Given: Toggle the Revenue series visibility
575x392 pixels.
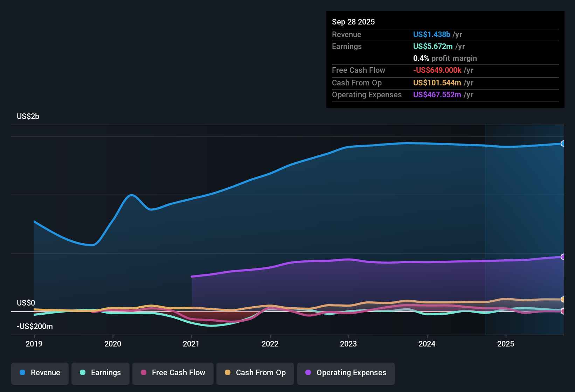Looking at the screenshot, I should (x=40, y=373).
